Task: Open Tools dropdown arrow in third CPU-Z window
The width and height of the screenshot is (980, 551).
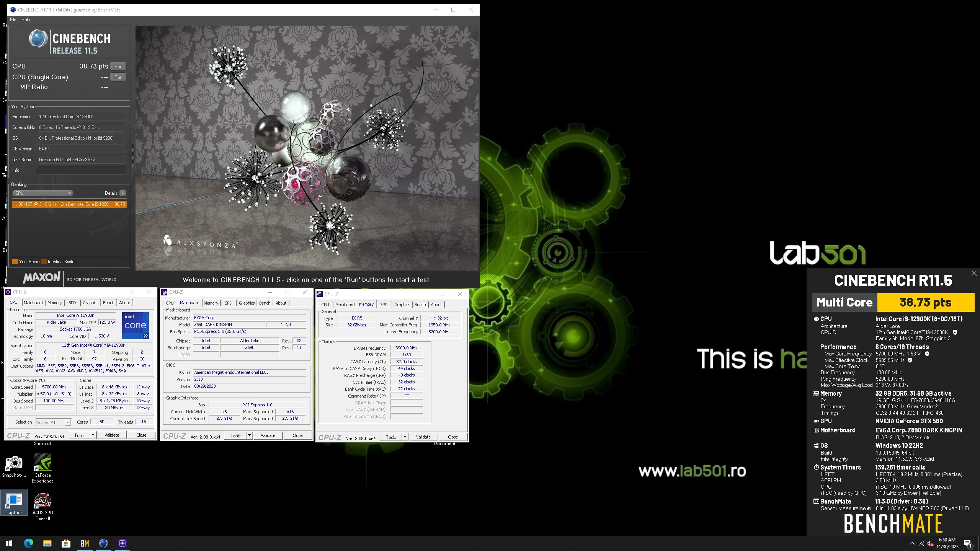Action: tap(405, 437)
